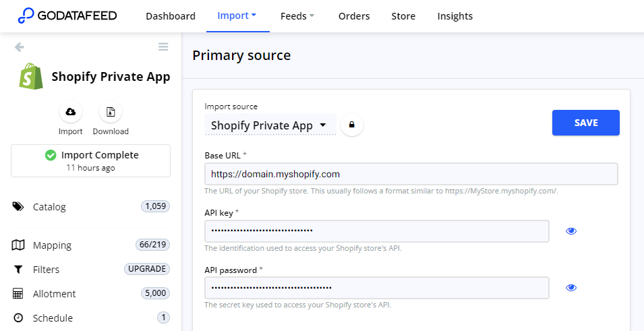Click the Import cloud icon
This screenshot has height=331, width=644.
click(x=71, y=112)
